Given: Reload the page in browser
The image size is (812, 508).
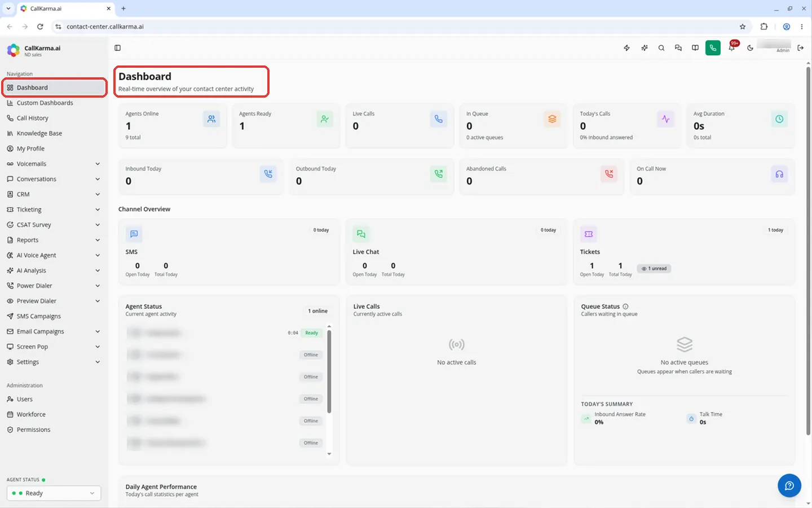Looking at the screenshot, I should (40, 27).
